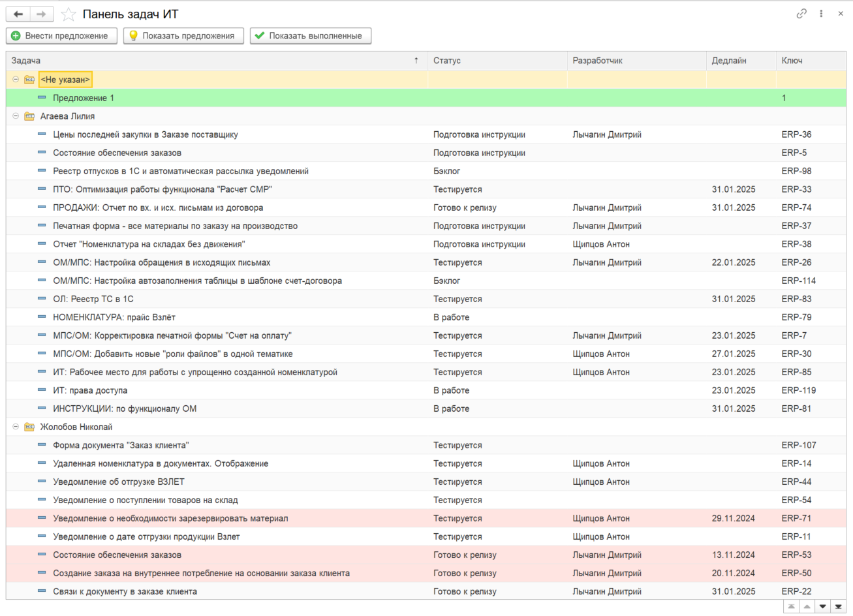Screen dimensions: 853x616
Task: Click the back navigation arrow
Action: click(x=18, y=14)
